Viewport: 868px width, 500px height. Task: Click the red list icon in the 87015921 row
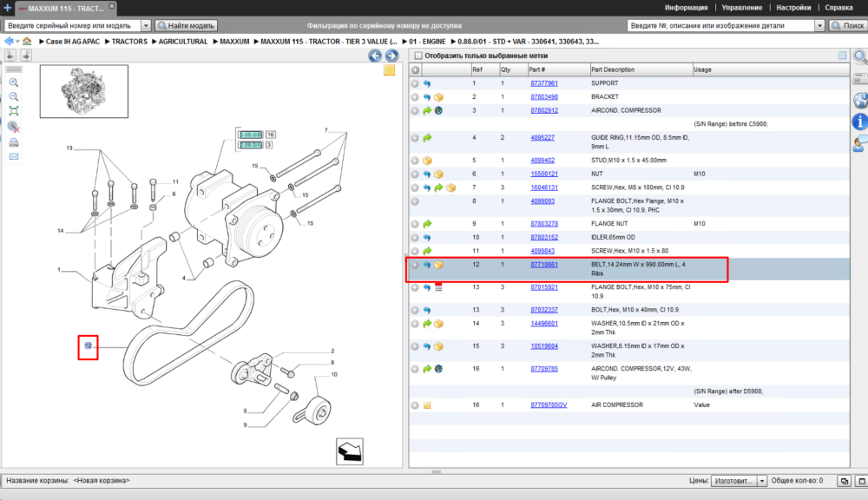[x=438, y=287]
